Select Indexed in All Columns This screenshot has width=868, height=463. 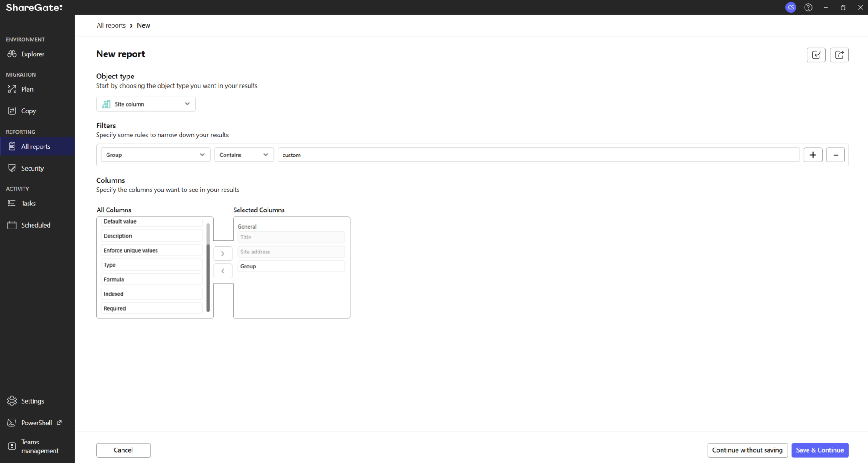click(x=151, y=294)
